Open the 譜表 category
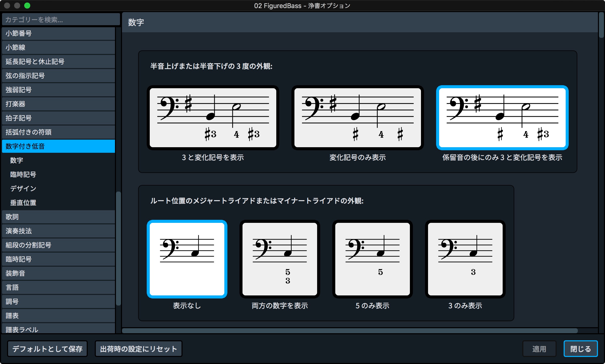The height and width of the screenshot is (364, 605). pos(58,316)
